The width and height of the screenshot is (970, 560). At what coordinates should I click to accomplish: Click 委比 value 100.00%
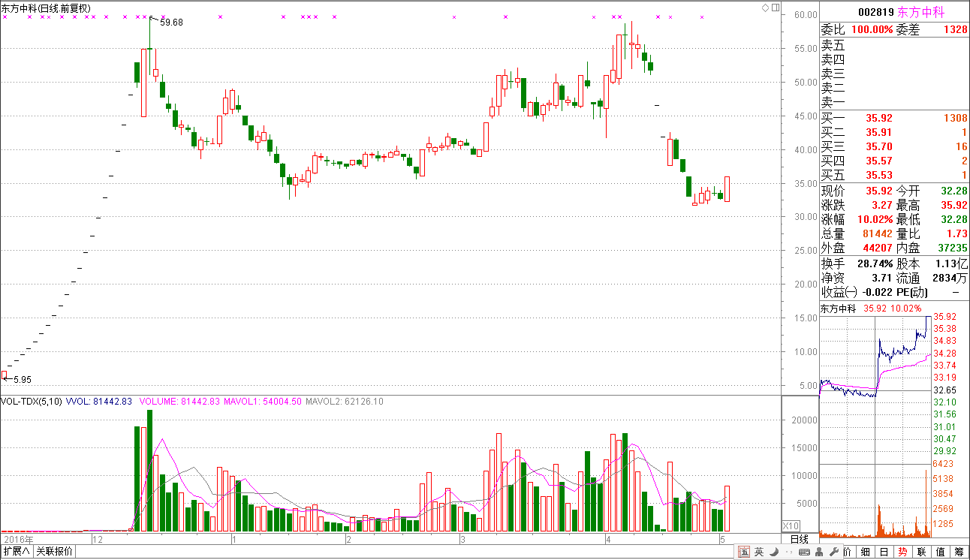click(872, 30)
